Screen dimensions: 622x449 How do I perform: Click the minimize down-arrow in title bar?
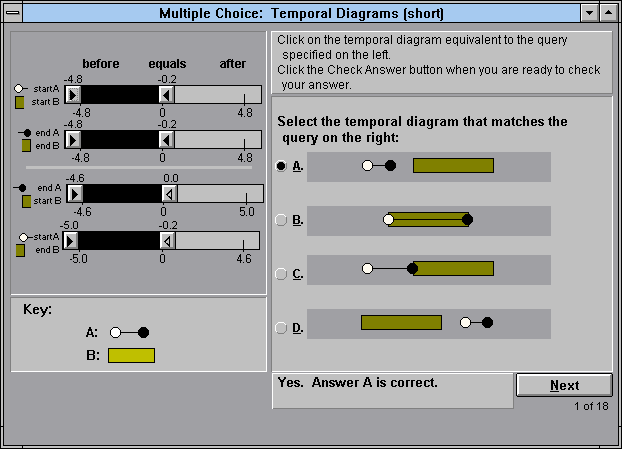click(x=589, y=13)
